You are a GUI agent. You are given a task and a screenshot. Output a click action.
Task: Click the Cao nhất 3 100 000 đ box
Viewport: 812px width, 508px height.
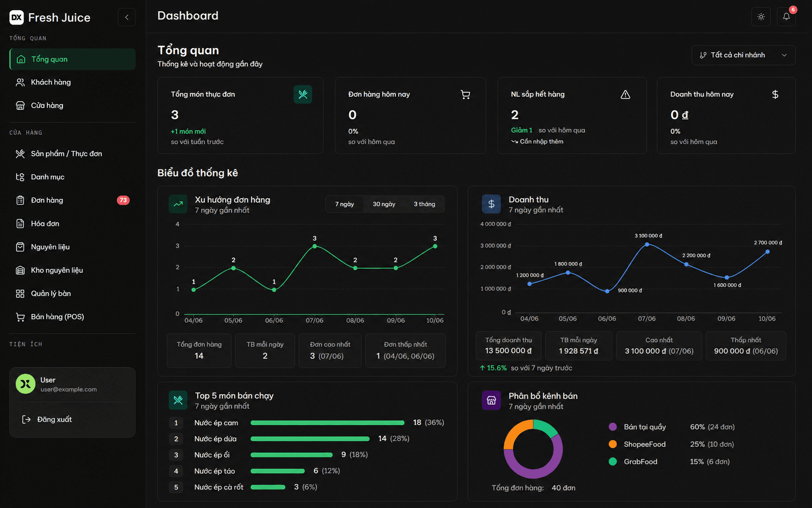coord(659,346)
